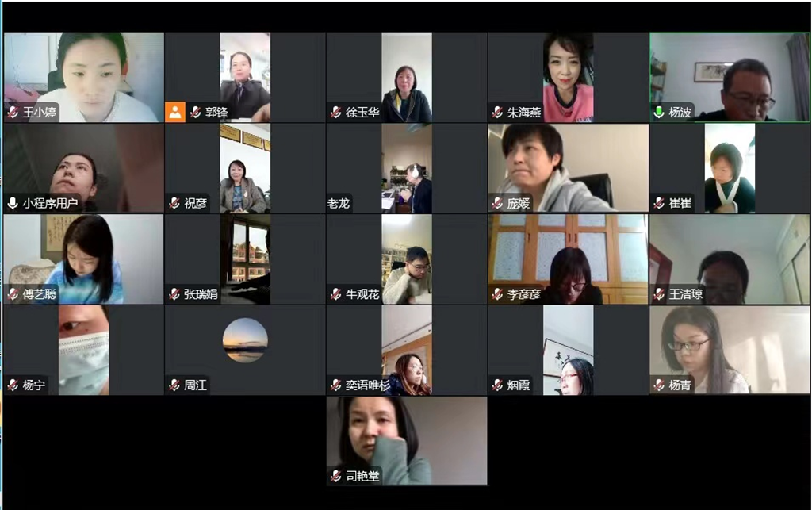The width and height of the screenshot is (812, 510).
Task: Click muted mic icon beside 徐玉华
Action: point(336,113)
